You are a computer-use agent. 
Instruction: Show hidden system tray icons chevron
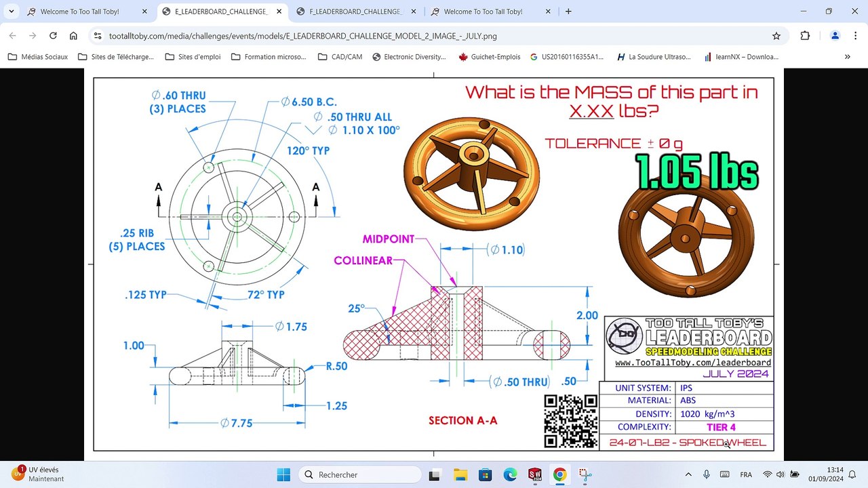[x=688, y=474]
